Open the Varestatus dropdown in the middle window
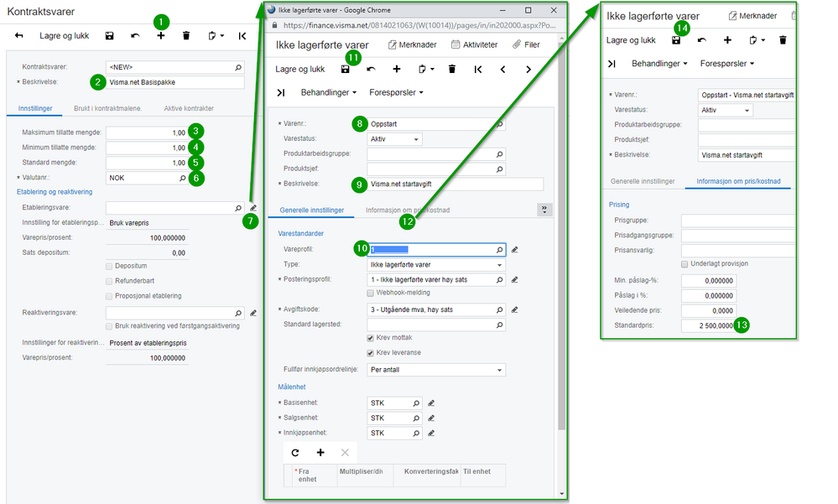Screen dimensions: 838x504 (394, 139)
